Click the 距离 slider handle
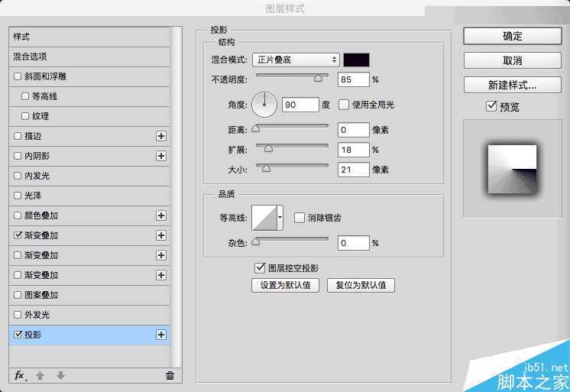This screenshot has width=570, height=392. click(x=256, y=128)
